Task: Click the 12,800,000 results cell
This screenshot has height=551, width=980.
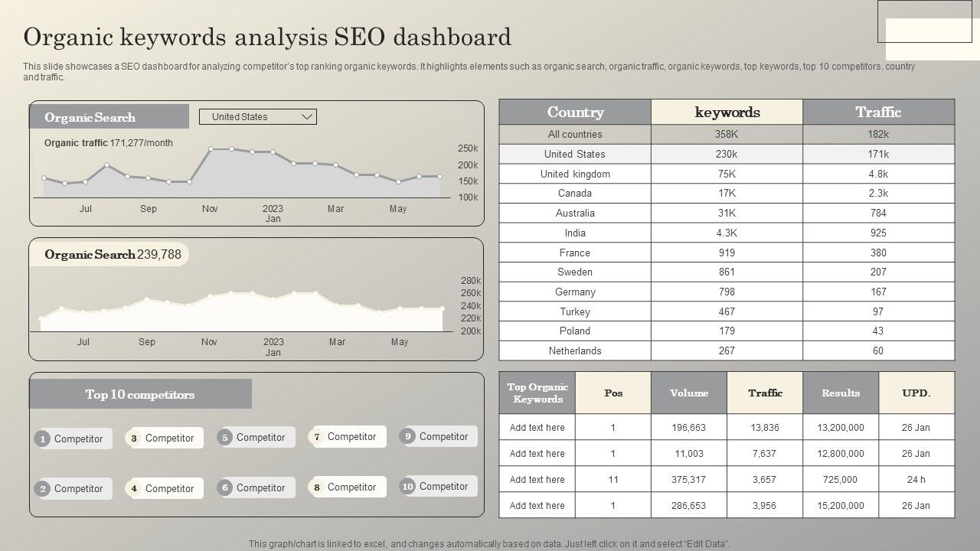Action: point(841,454)
